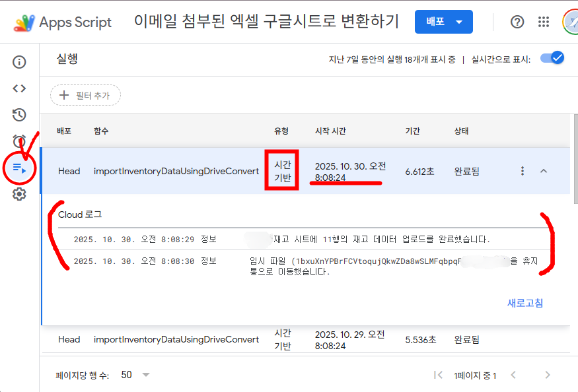Click the help question mark icon
The width and height of the screenshot is (578, 392).
coord(517,22)
